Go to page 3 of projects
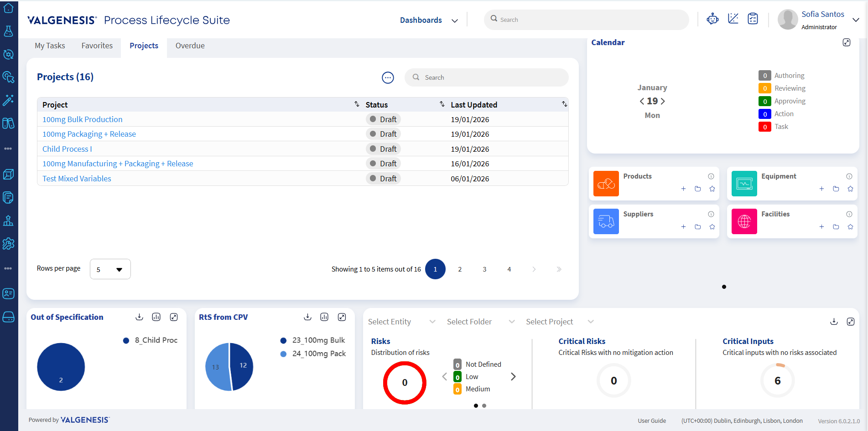This screenshot has height=431, width=868. pos(484,269)
